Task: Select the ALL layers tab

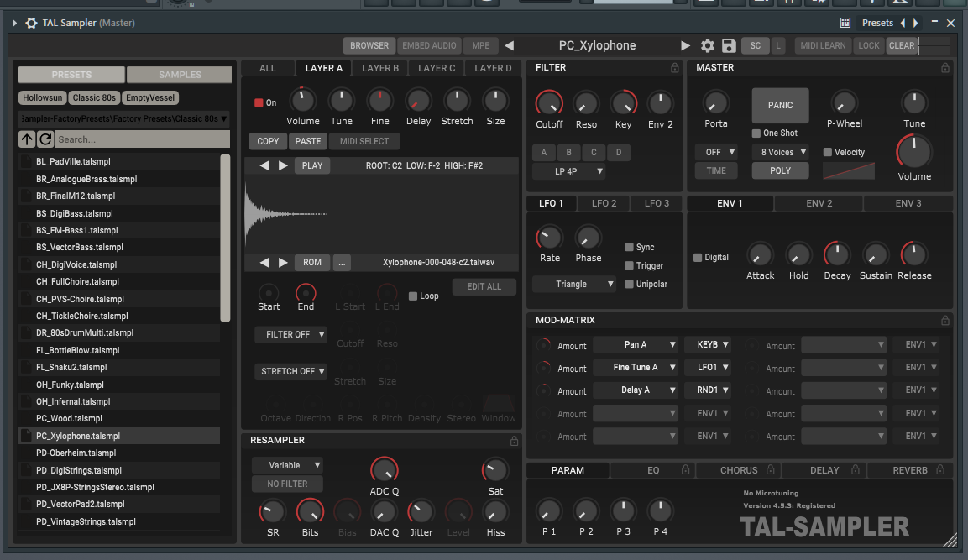Action: coord(267,68)
